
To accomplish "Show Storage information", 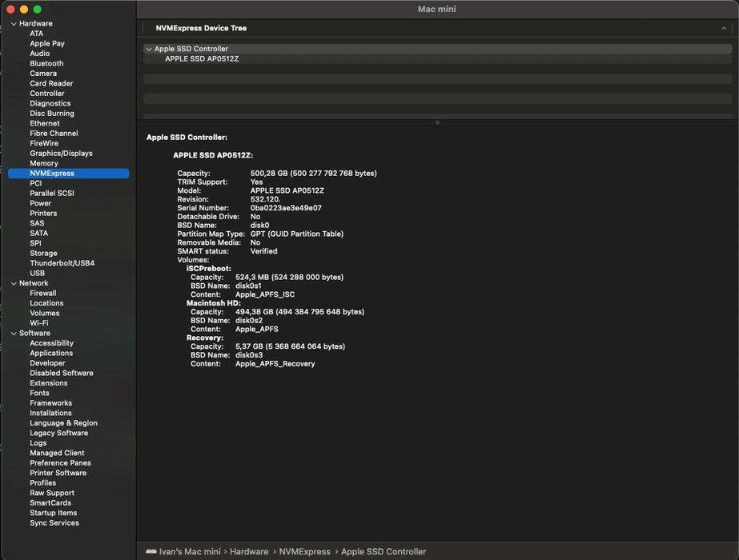I will pos(43,254).
